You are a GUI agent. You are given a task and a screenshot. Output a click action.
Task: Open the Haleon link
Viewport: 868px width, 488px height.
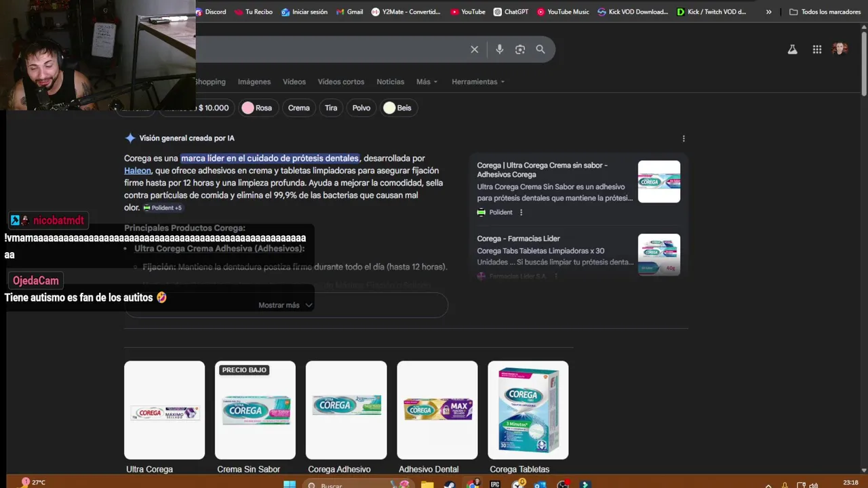[138, 171]
